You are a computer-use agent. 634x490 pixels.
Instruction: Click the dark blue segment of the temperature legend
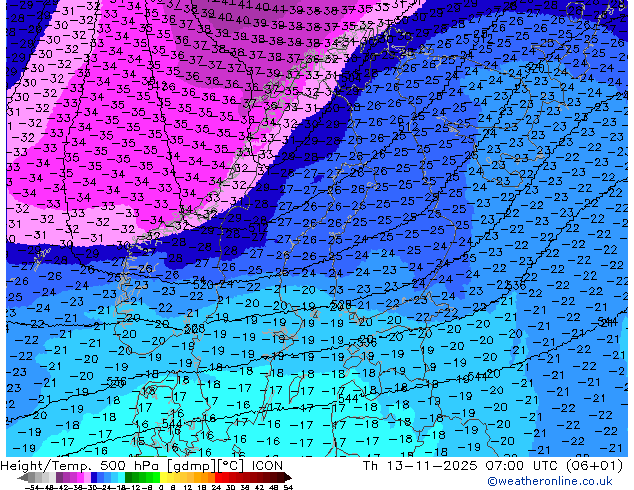click(x=94, y=477)
